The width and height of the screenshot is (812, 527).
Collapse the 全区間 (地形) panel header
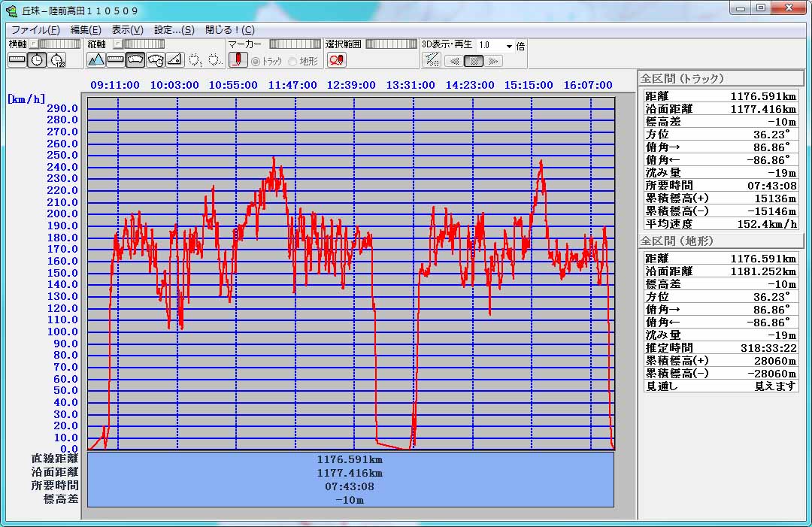pos(720,241)
